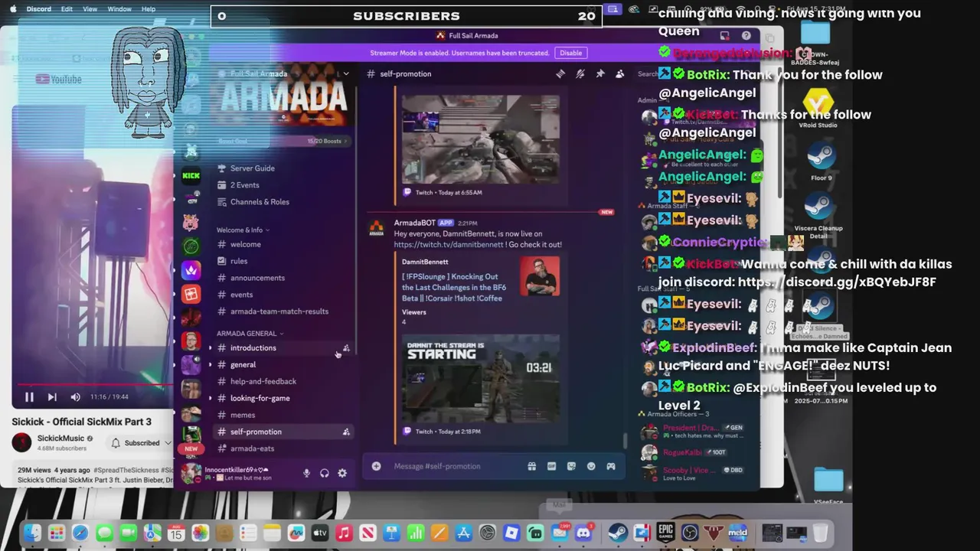
Task: Deafen with the headphones icon
Action: point(325,473)
